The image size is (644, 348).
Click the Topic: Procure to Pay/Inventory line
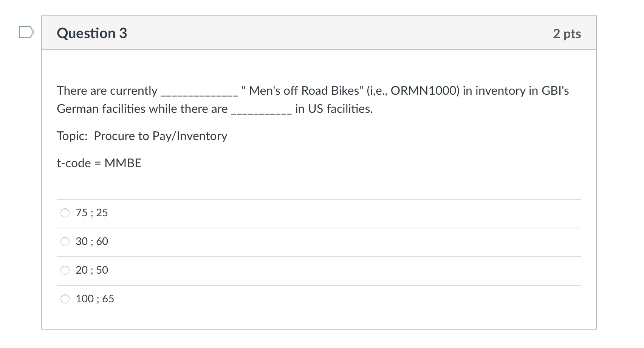(x=142, y=136)
